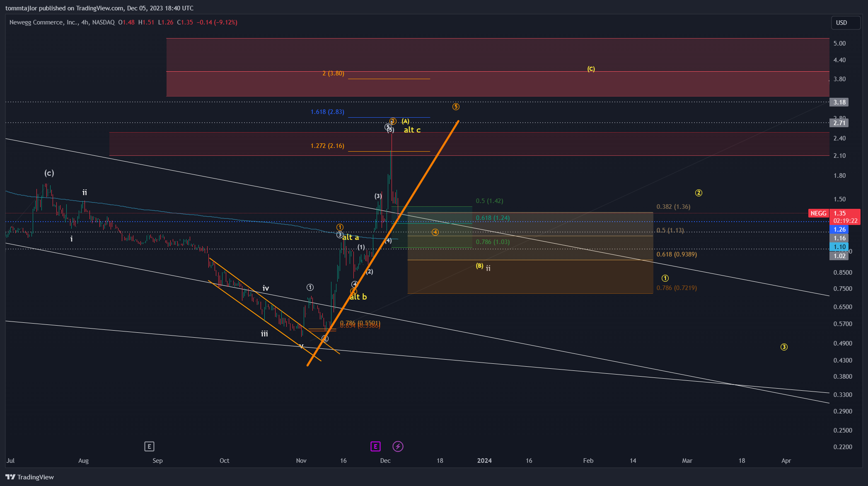Image resolution: width=868 pixels, height=486 pixels.
Task: Click the closing price C1.35 value
Action: point(185,22)
